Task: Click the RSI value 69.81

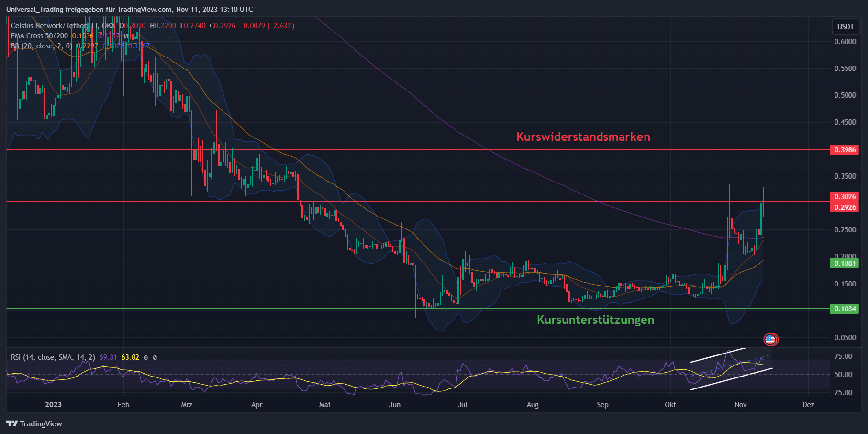Action: pyautogui.click(x=108, y=357)
